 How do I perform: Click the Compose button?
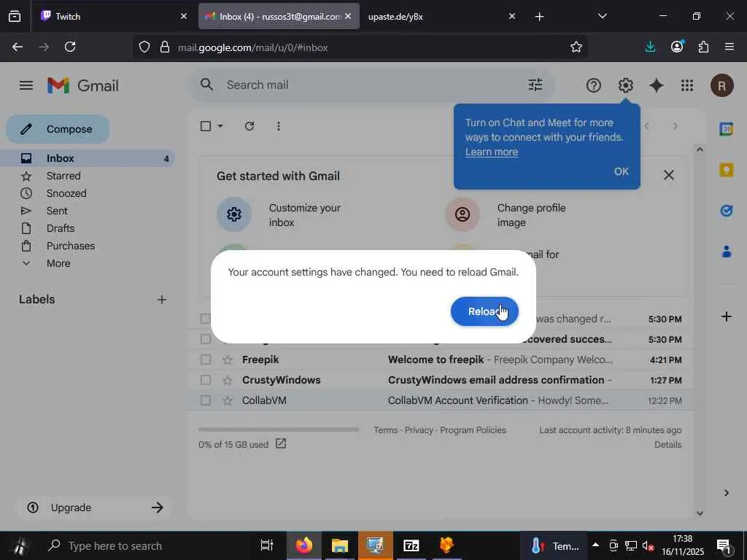click(x=58, y=129)
